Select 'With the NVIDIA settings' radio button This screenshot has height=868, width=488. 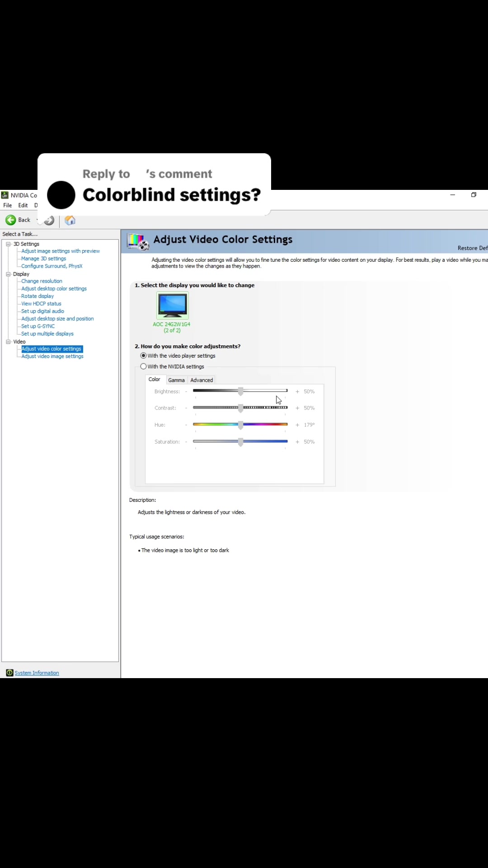click(144, 367)
